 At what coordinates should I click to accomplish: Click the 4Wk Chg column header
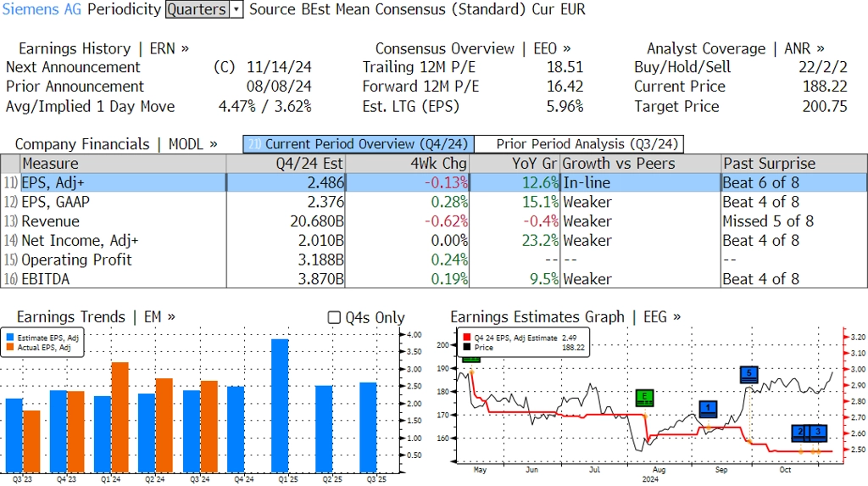click(x=408, y=164)
